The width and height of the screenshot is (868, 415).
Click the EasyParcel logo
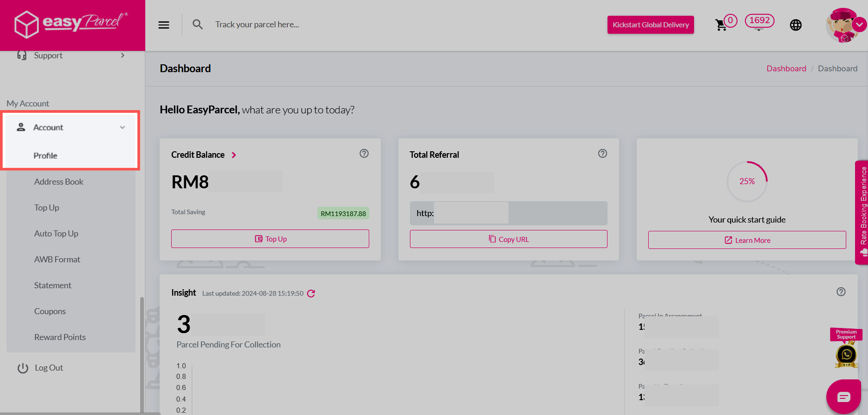[71, 24]
